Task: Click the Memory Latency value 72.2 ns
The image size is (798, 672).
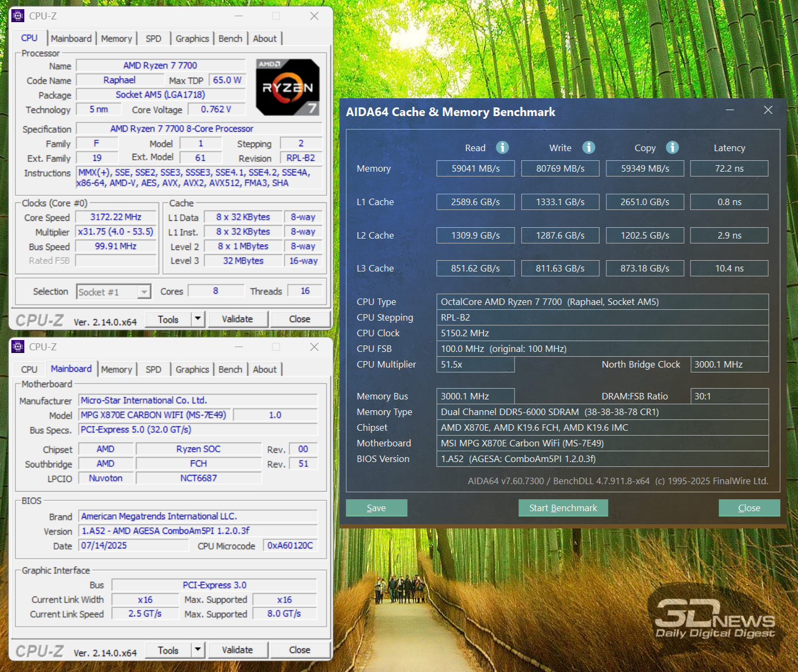Action: point(729,168)
